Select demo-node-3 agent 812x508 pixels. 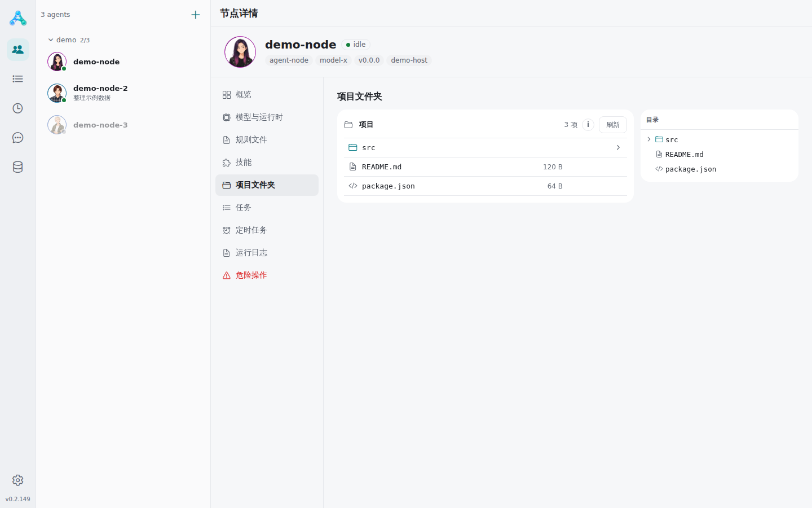pyautogui.click(x=123, y=125)
